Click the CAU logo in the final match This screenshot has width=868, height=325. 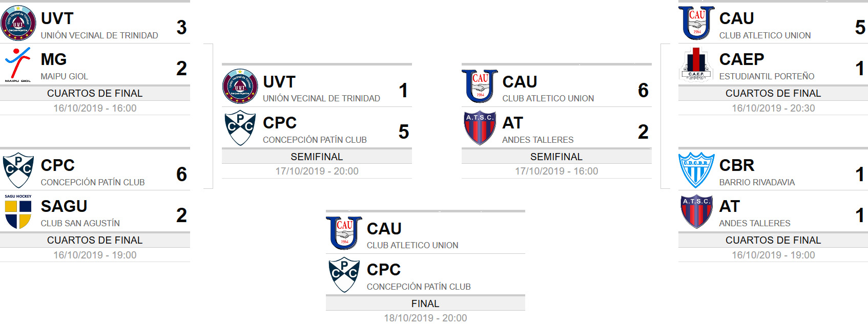[344, 233]
